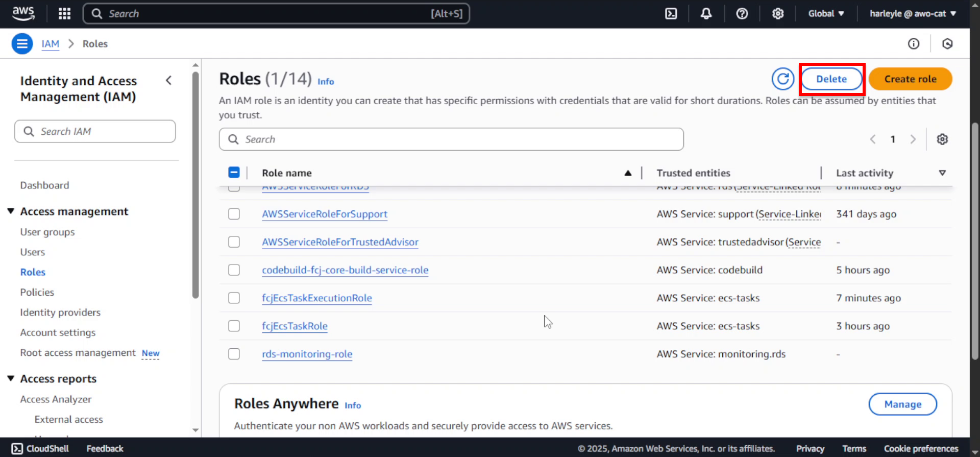
Task: Open Privacy link in footer
Action: [x=810, y=448]
